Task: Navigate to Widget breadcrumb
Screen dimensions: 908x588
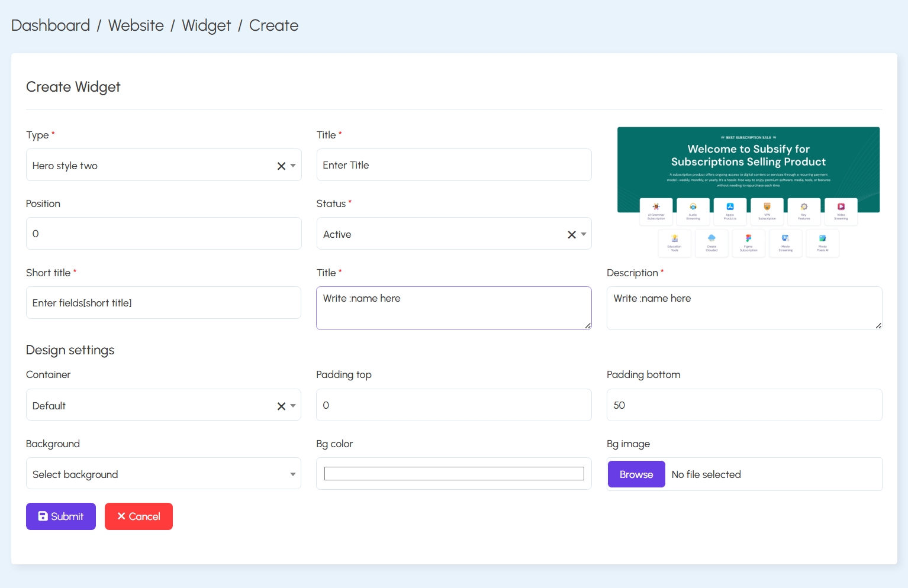Action: coord(206,25)
